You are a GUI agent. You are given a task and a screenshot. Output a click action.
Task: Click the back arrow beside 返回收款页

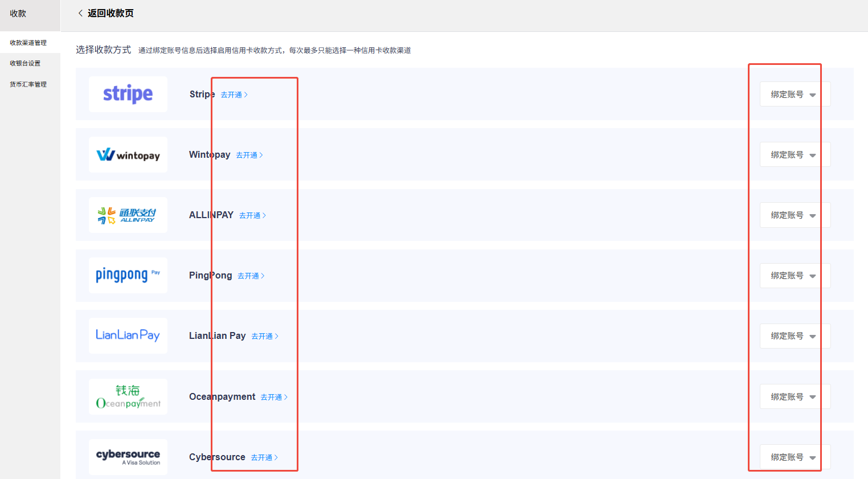tap(80, 13)
